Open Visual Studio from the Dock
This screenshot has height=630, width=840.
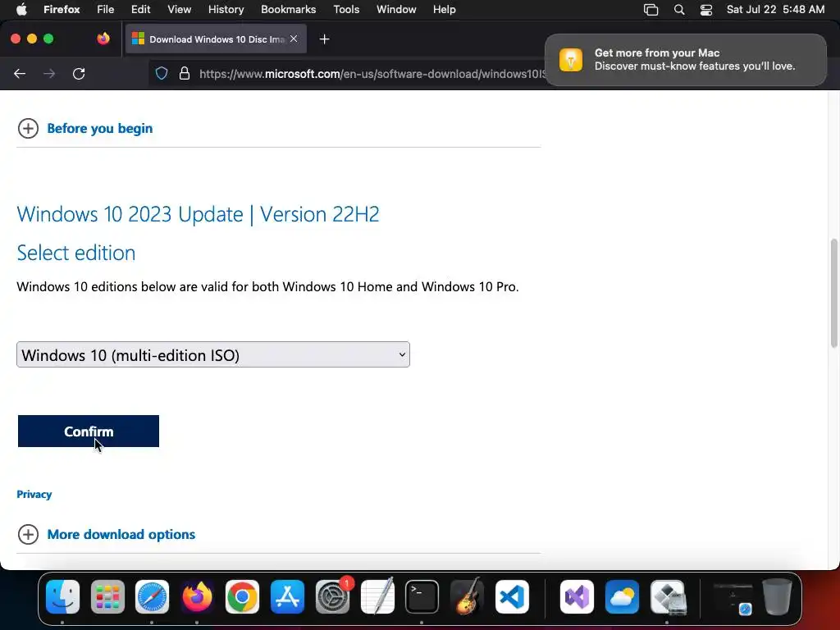[x=577, y=596]
